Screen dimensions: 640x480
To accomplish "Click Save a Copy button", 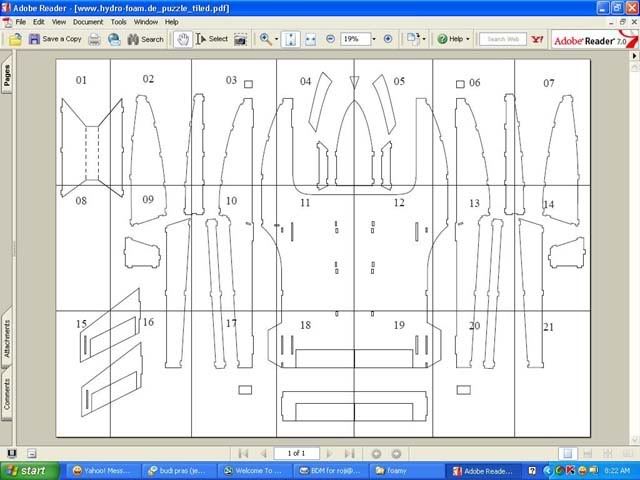I will [55, 39].
